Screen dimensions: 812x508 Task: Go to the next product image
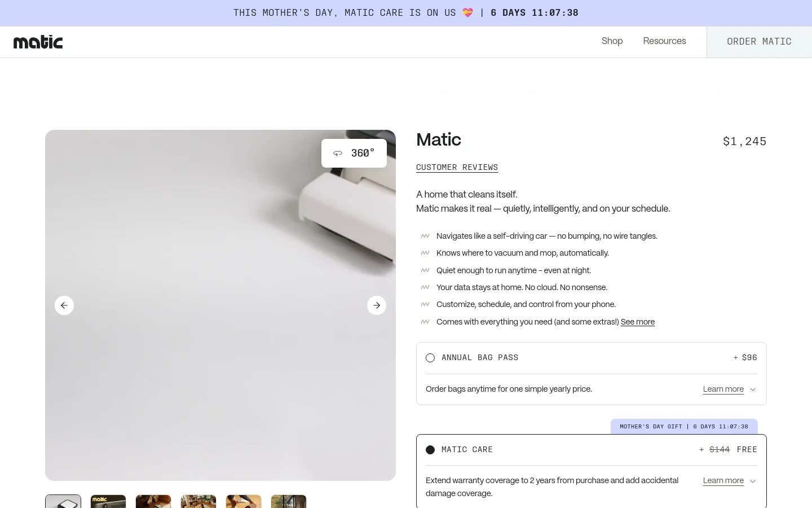click(377, 305)
